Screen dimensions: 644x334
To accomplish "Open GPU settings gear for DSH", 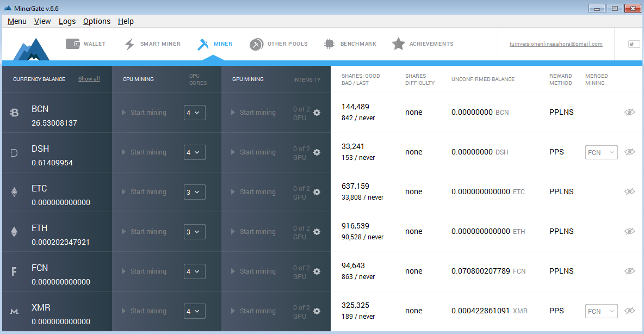I will pyautogui.click(x=317, y=152).
